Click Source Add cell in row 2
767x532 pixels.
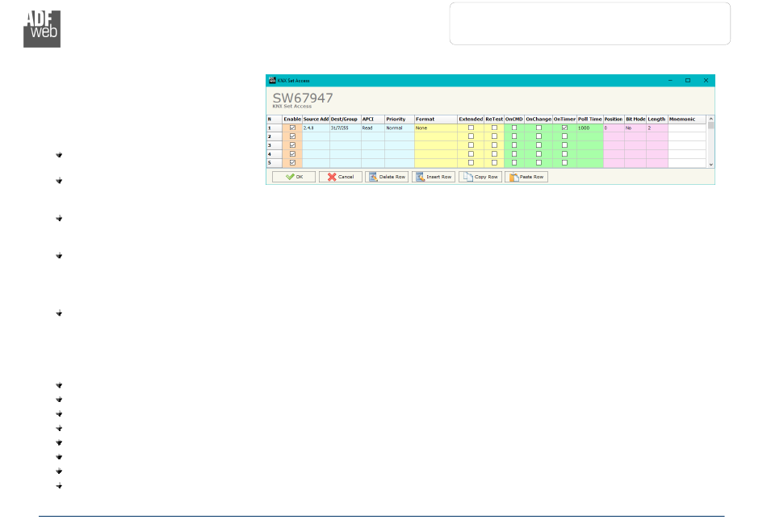point(316,136)
